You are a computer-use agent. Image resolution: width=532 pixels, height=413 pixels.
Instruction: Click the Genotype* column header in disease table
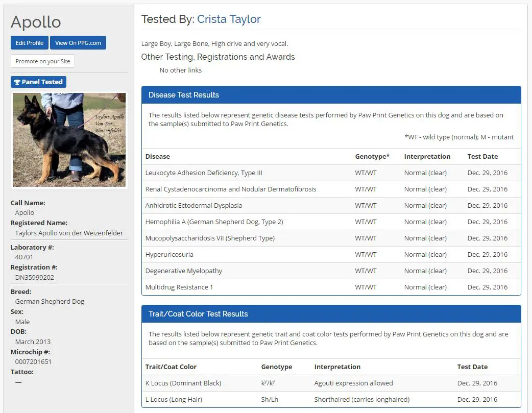tap(372, 156)
